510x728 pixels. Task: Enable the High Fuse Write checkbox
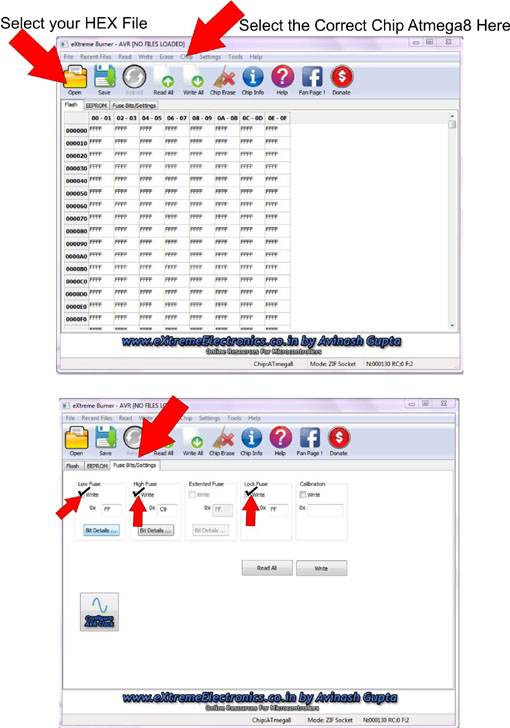coord(137,495)
